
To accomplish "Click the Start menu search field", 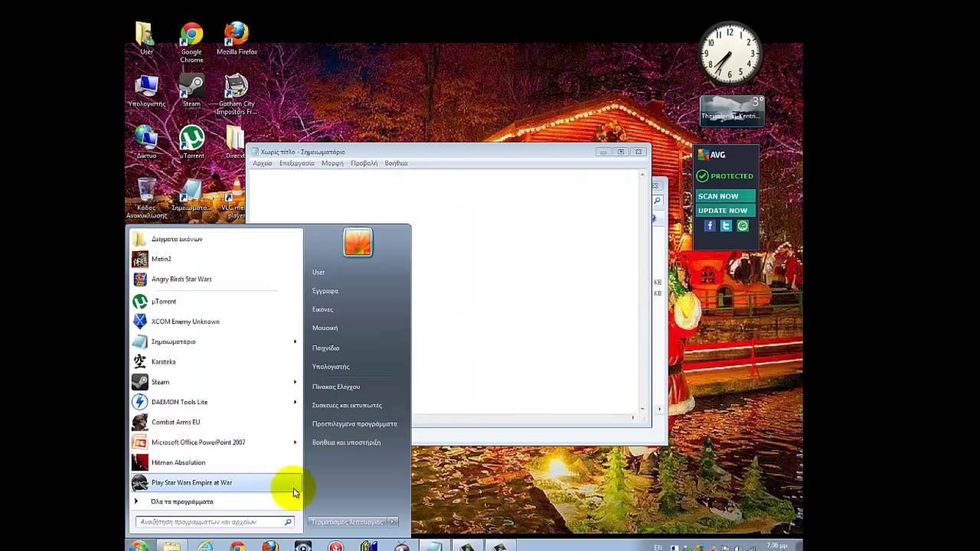I will click(x=208, y=522).
